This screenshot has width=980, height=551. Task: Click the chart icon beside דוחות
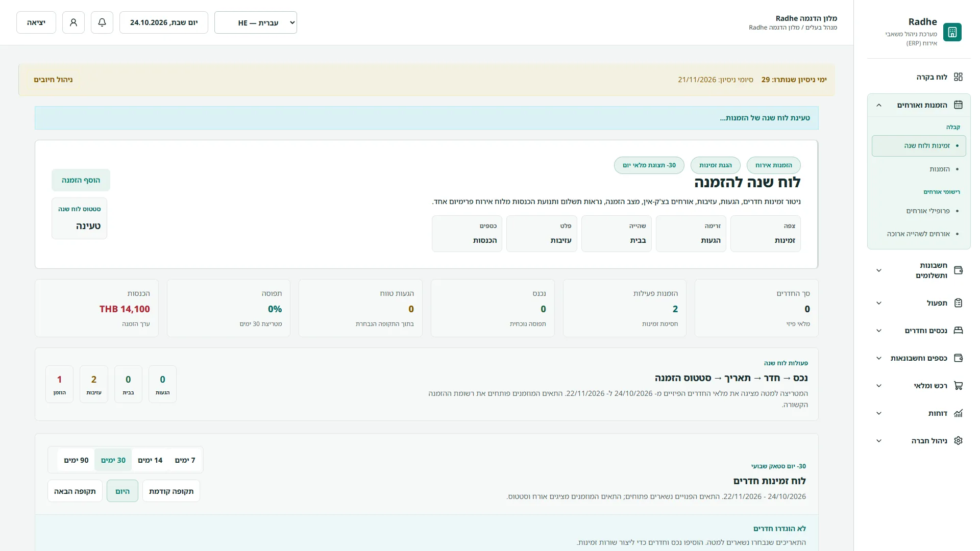click(x=958, y=413)
